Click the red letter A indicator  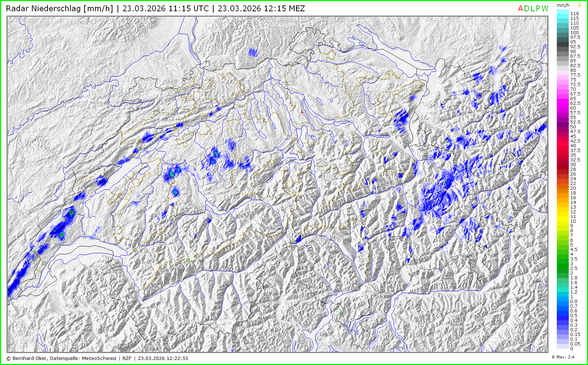521,9
